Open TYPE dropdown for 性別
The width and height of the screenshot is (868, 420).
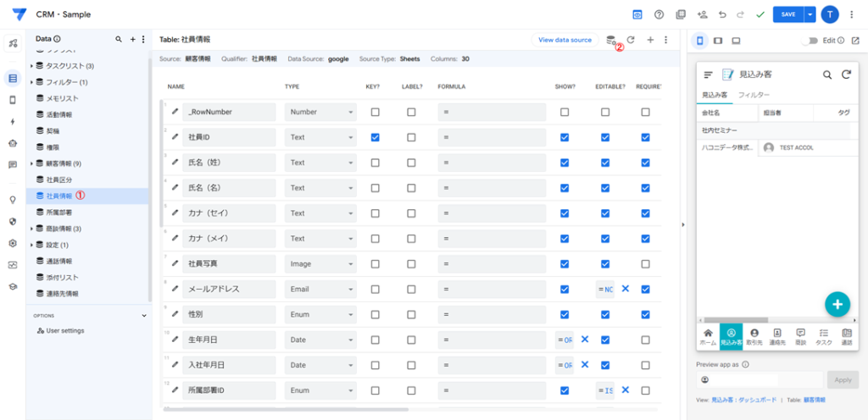320,314
